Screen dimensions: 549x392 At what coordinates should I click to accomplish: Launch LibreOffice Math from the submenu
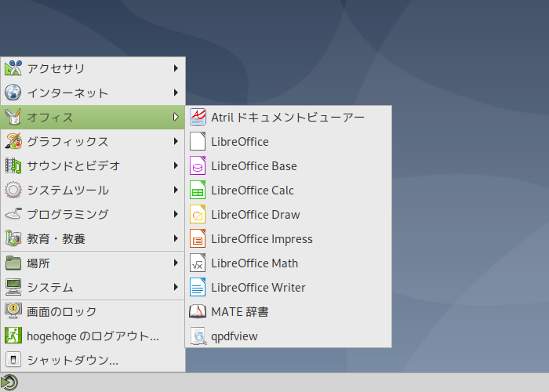pos(288,263)
